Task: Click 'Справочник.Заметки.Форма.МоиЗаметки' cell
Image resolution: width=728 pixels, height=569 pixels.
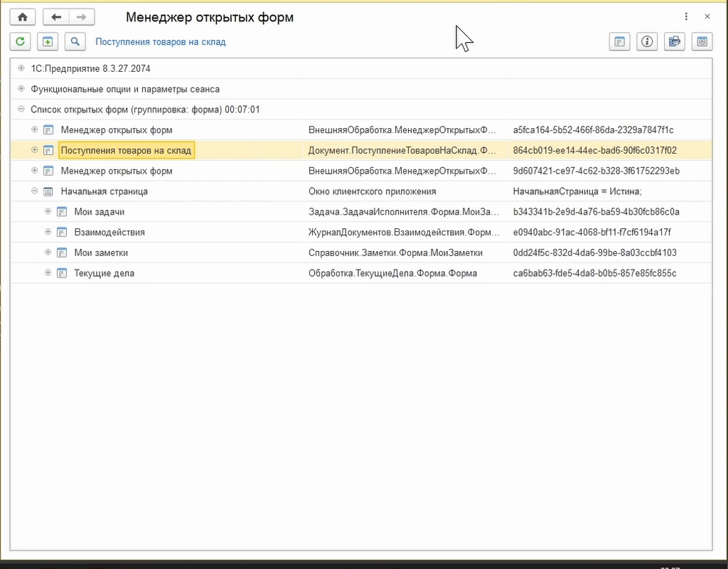Action: pos(395,252)
